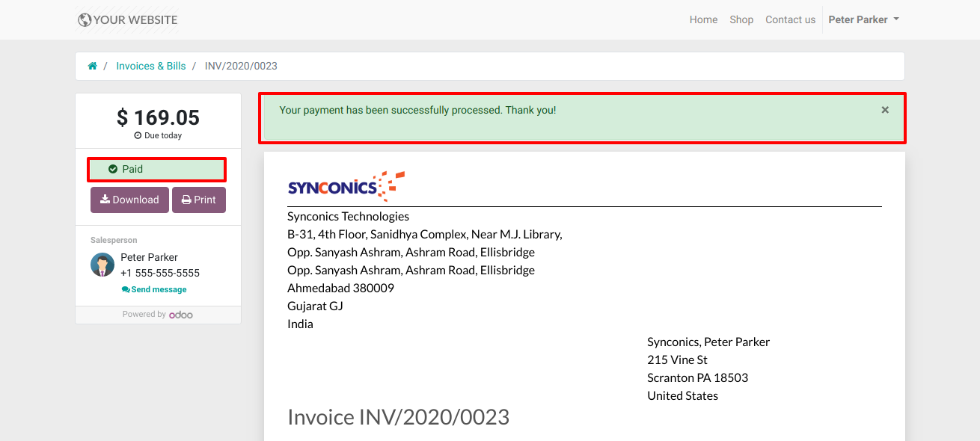Image resolution: width=980 pixels, height=441 pixels.
Task: Print the invoice
Action: 199,200
